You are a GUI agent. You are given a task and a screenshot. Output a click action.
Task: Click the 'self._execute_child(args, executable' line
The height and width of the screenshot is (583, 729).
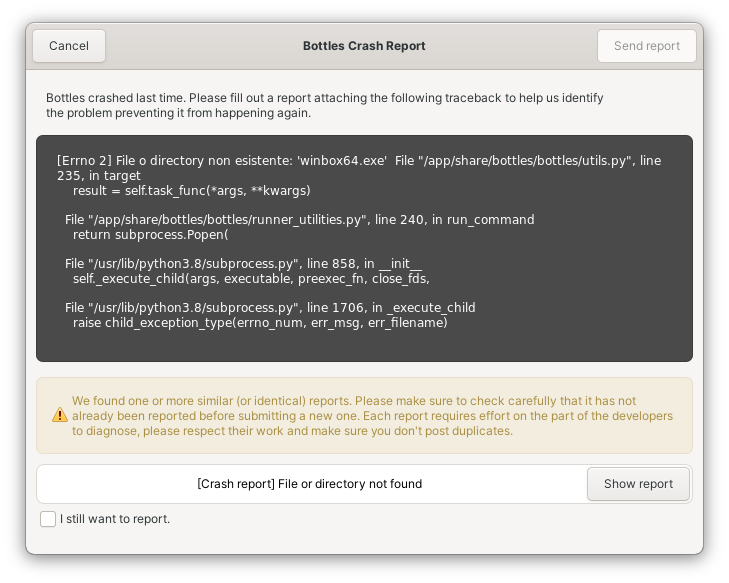click(x=251, y=279)
